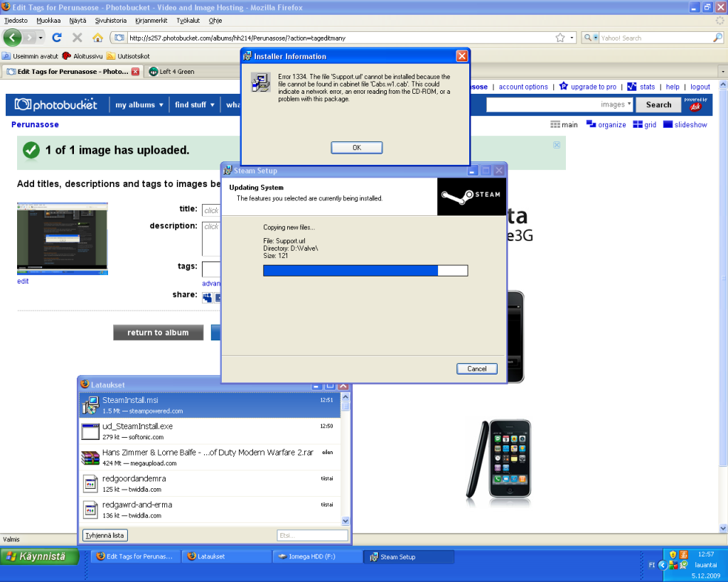Switch to Steam Setup taskbar item
This screenshot has height=582, width=728.
(x=409, y=556)
